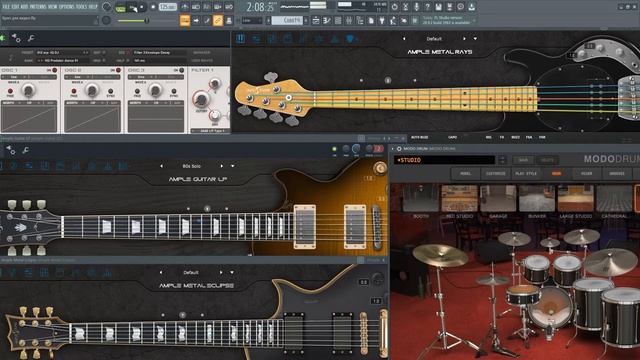
Task: Adjust the Filter 1 cutoff knob
Action: (x=201, y=99)
